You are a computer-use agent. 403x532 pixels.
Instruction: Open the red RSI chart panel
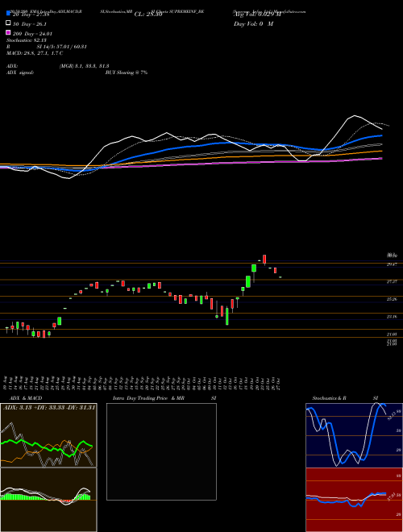coord(354,500)
